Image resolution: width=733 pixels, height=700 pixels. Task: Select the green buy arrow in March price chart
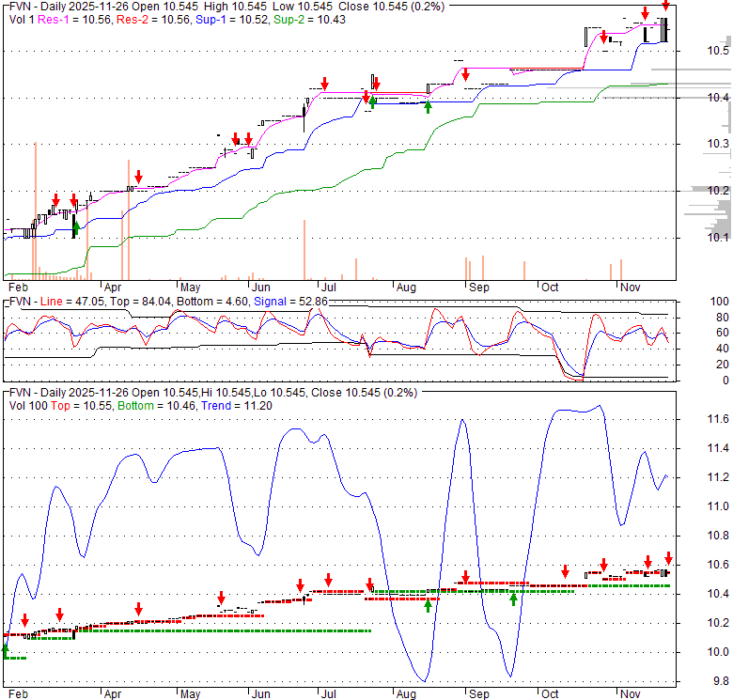coord(75,228)
